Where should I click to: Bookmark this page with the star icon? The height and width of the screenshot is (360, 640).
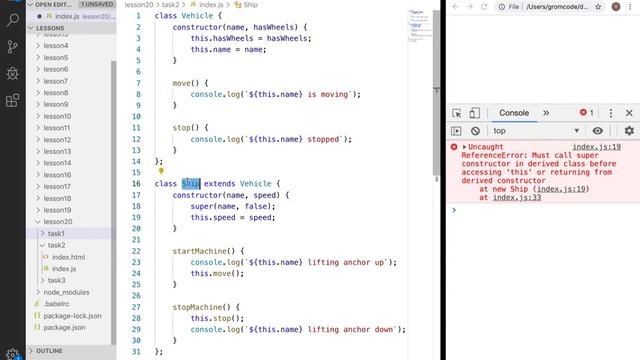tap(598, 7)
